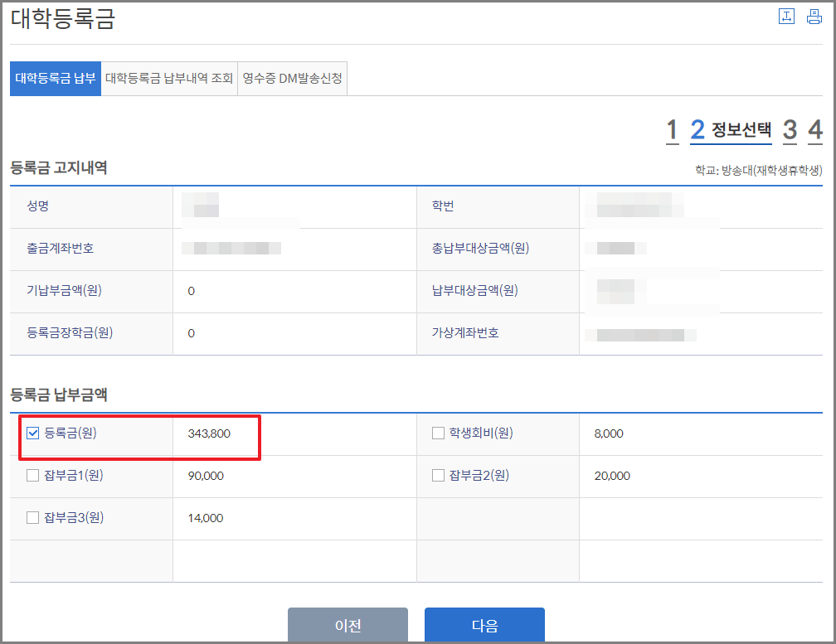The height and width of the screenshot is (644, 836).
Task: Switch to the 대학등록금 납부내역 조회 tab
Action: click(169, 78)
